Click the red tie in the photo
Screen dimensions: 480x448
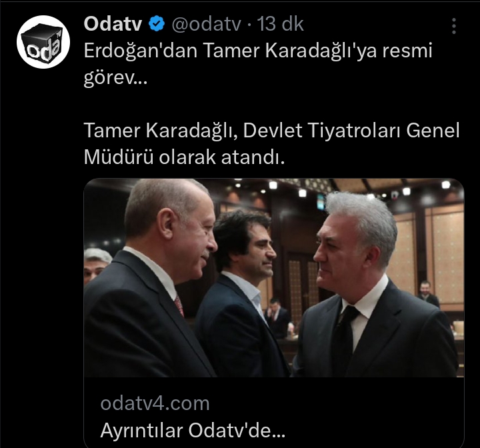(179, 305)
